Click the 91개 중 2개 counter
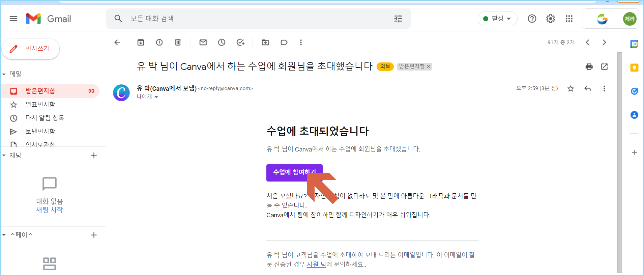 [561, 42]
